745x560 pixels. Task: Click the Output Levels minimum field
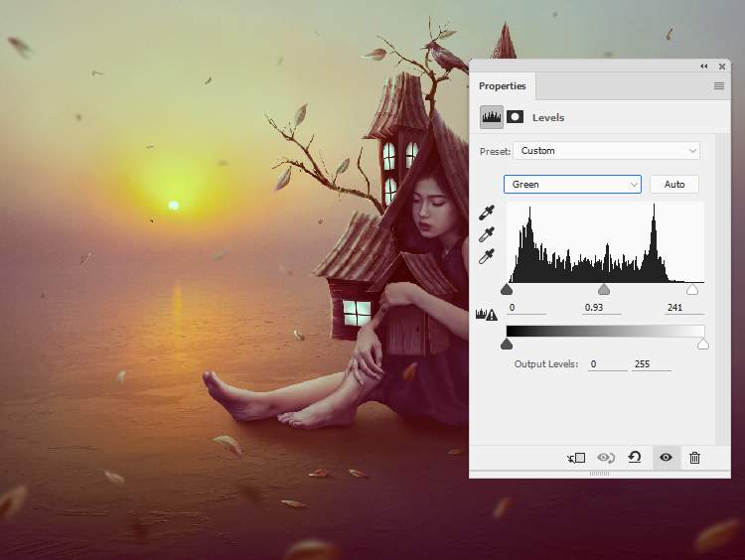(x=607, y=364)
